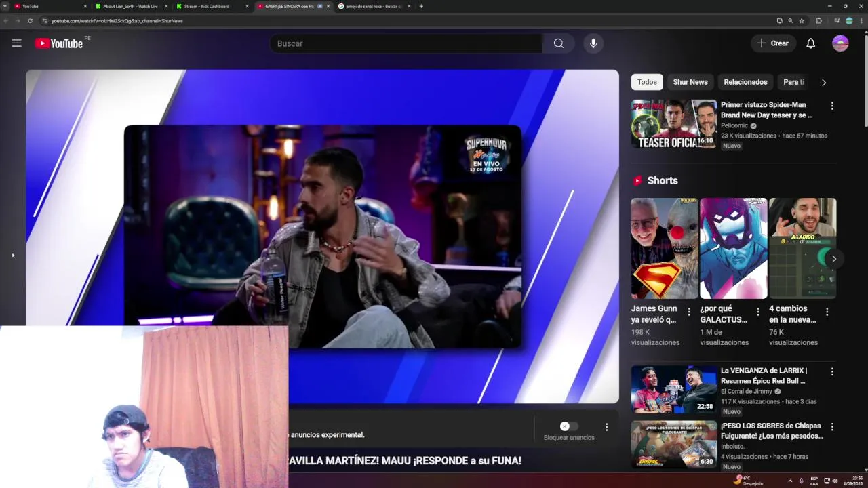Open the zoom magnifier icon in address bar
868x488 pixels.
point(790,21)
